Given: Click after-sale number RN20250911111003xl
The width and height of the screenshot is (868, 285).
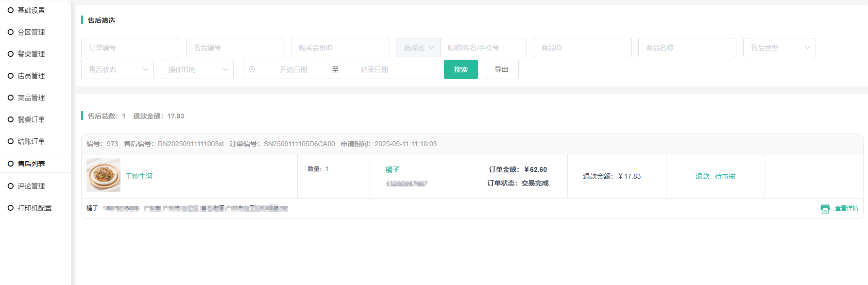Looking at the screenshot, I should [x=191, y=144].
